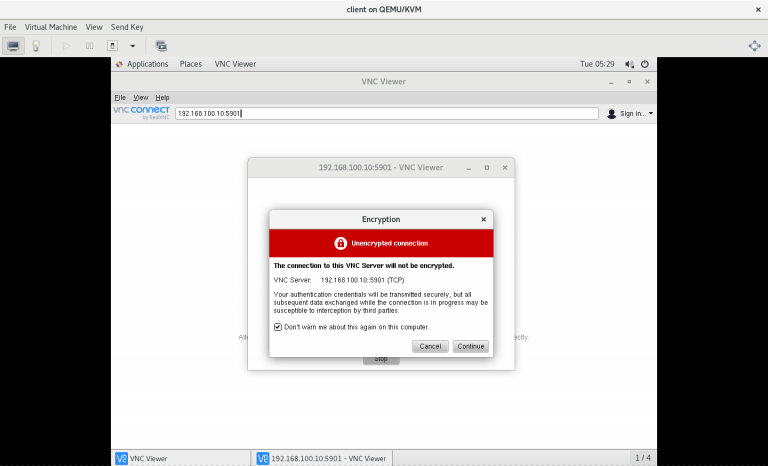Minimize the main VNC Viewer window
768x466 pixels.
pos(611,82)
